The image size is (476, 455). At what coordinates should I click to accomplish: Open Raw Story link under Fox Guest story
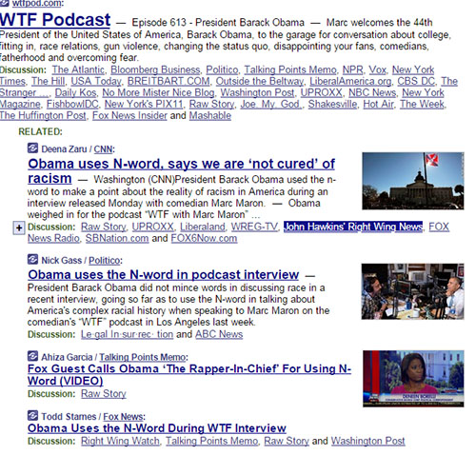(104, 393)
